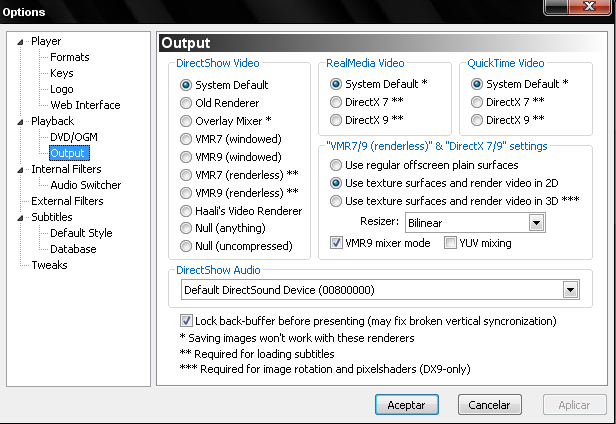Viewport: 616px width, 424px height.
Task: Select DirectX 7 for QuickTime Video
Action: 477,102
